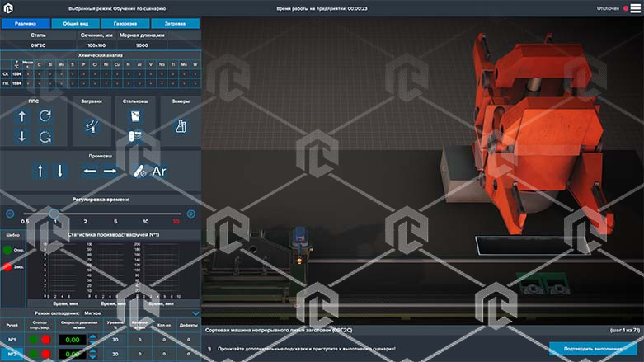Toggle the green stopper open for ручей №1
The width and height of the screenshot is (644, 362).
pyautogui.click(x=33, y=340)
